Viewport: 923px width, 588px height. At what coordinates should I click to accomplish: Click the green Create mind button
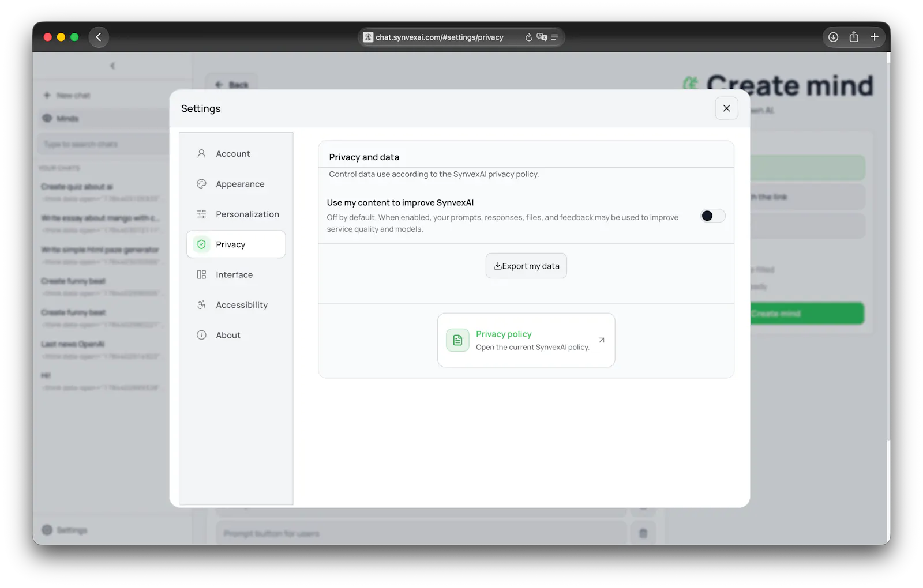point(807,314)
